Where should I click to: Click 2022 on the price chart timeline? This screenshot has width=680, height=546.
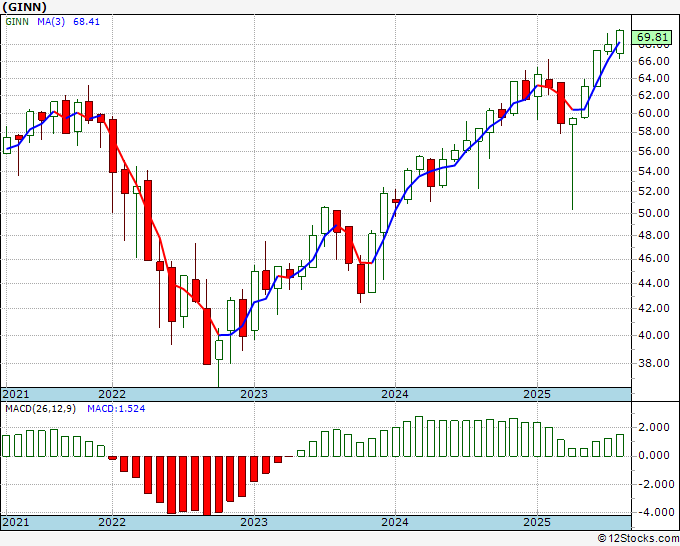coord(112,394)
